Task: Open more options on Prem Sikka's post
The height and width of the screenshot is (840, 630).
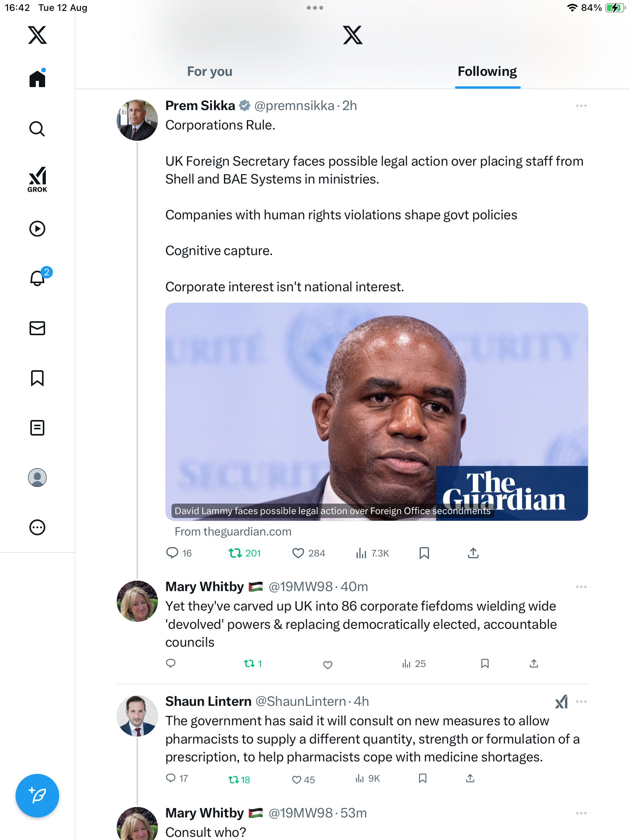Action: pyautogui.click(x=581, y=106)
